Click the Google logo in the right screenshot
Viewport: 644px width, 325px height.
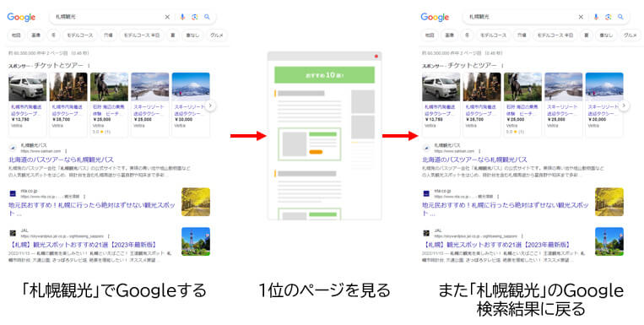click(x=435, y=17)
